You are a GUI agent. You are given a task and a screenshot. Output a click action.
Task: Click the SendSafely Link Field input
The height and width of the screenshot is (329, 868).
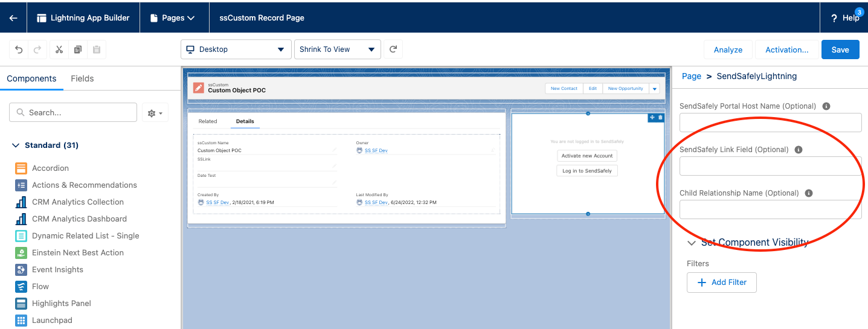(770, 166)
